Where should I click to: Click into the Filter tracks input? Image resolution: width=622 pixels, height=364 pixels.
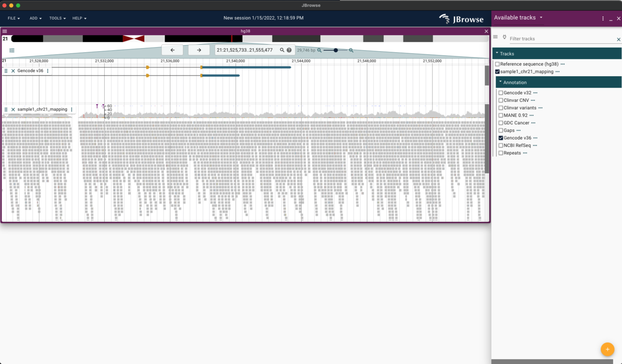(562, 39)
